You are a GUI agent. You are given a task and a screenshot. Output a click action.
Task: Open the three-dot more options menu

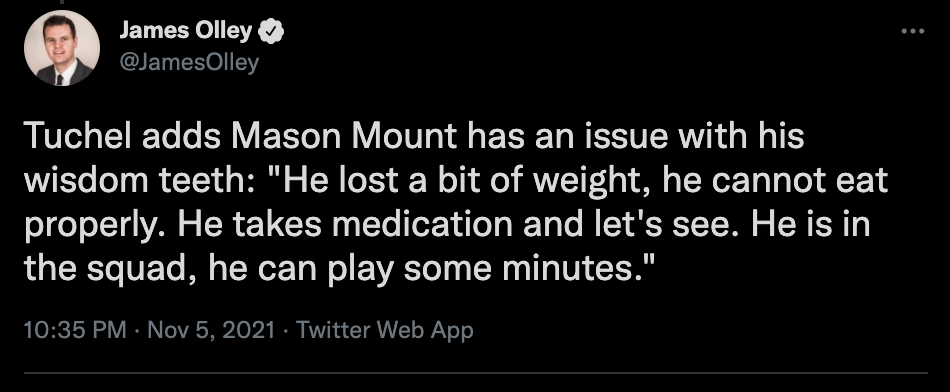pos(912,31)
